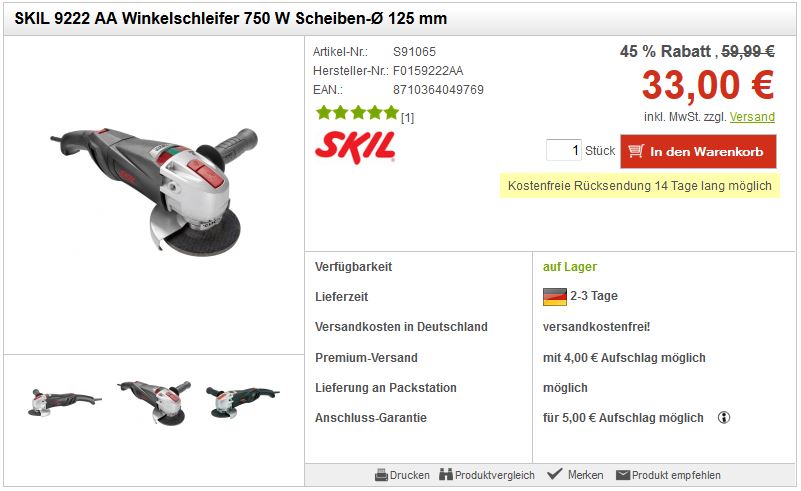
Task: Open the Versand shipping link
Action: click(752, 117)
